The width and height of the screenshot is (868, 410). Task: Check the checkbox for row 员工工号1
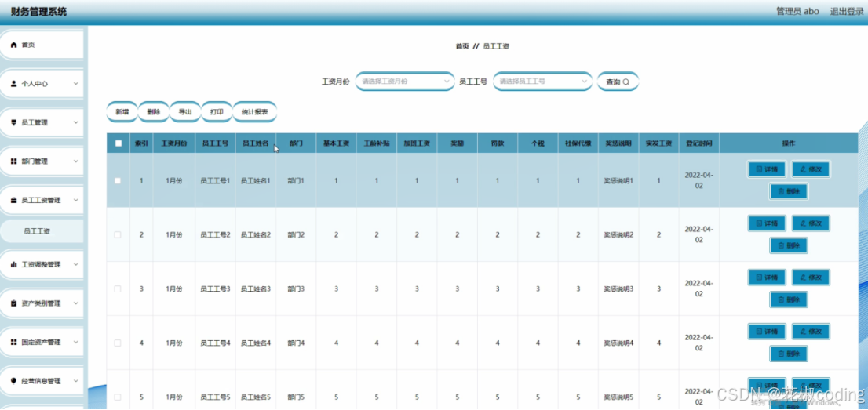[118, 181]
